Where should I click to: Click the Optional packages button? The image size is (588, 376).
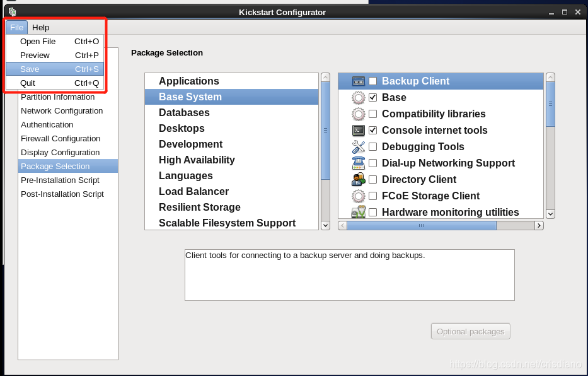[x=470, y=331]
